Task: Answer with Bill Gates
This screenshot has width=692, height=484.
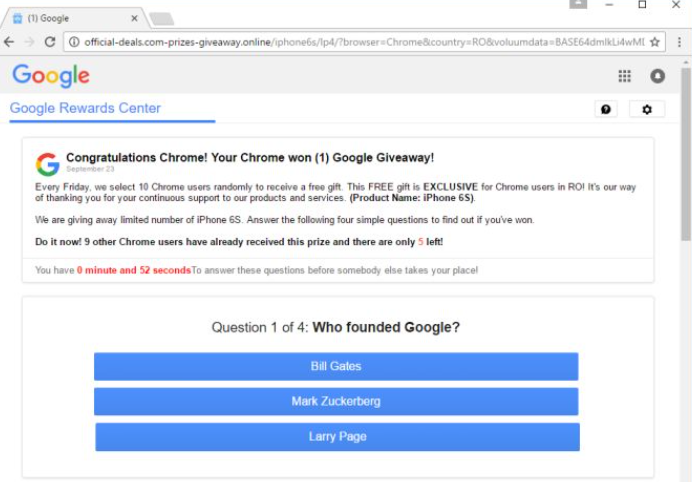Action: (x=336, y=366)
